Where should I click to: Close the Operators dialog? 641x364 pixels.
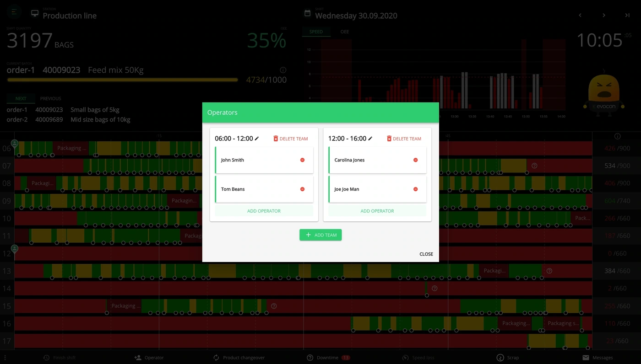point(426,254)
